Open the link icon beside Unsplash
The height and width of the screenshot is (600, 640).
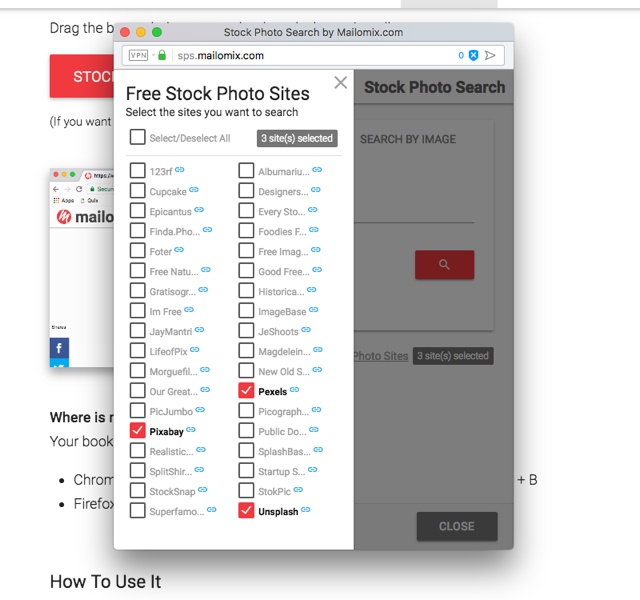[305, 510]
